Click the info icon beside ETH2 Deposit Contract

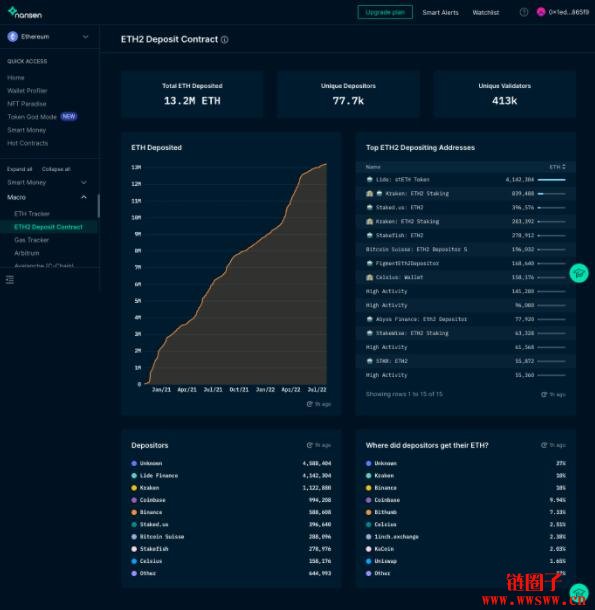[225, 40]
